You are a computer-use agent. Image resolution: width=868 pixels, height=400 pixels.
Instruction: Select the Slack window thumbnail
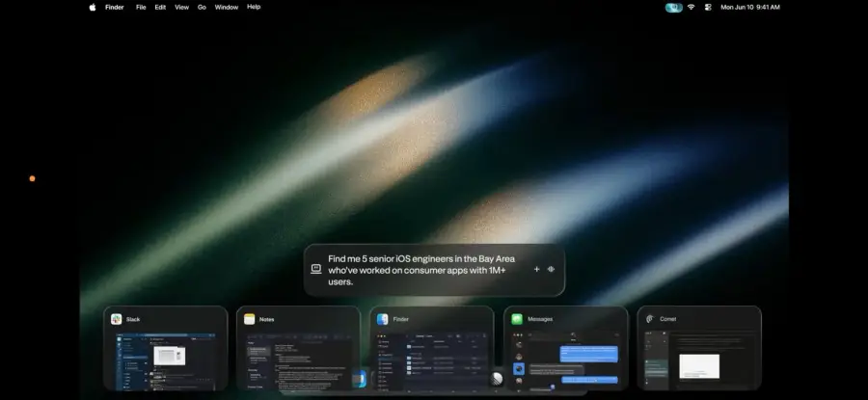(x=166, y=360)
